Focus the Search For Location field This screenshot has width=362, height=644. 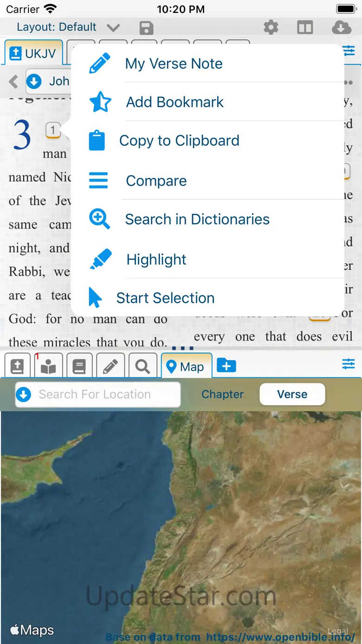97,395
